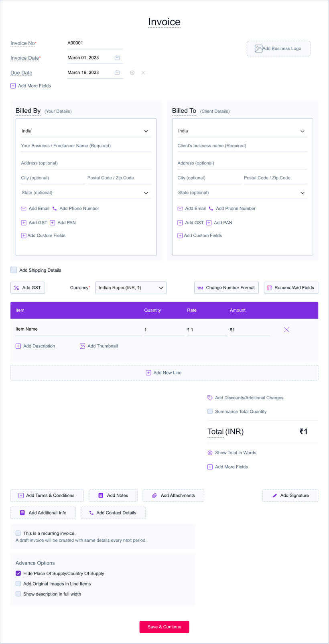Click the Due Date settings gear icon
Screen dimensions: 329x644
pyautogui.click(x=132, y=73)
